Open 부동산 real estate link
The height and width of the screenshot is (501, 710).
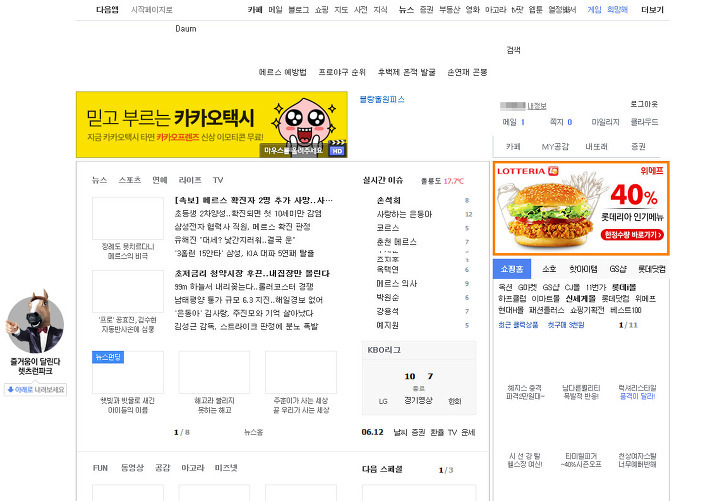[449, 10]
